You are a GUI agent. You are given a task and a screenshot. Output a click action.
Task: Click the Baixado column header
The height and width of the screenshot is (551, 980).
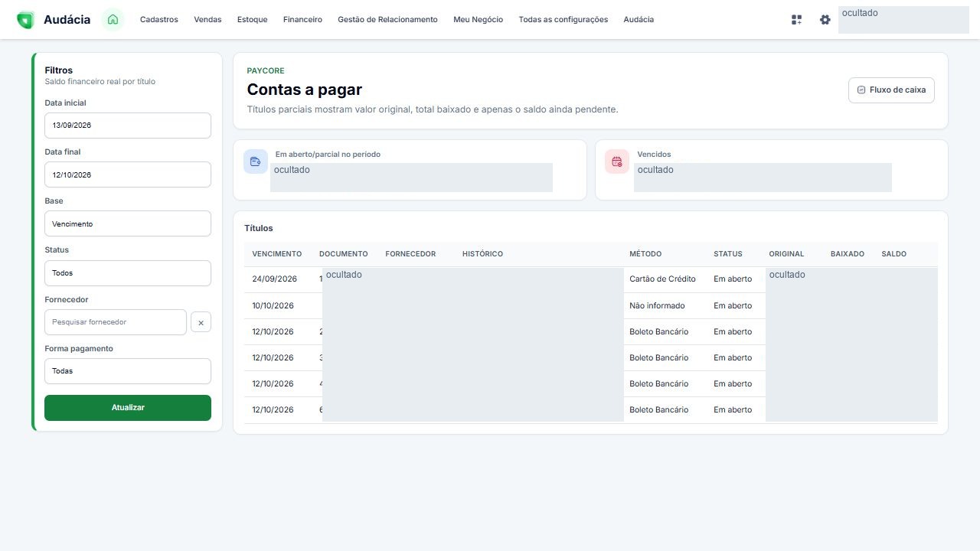848,254
